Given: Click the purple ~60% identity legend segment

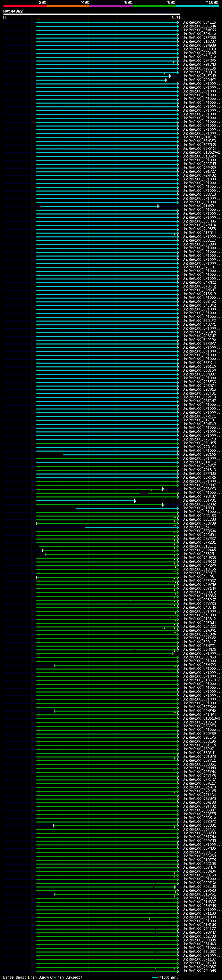Looking at the screenshot, I should [111, 6].
